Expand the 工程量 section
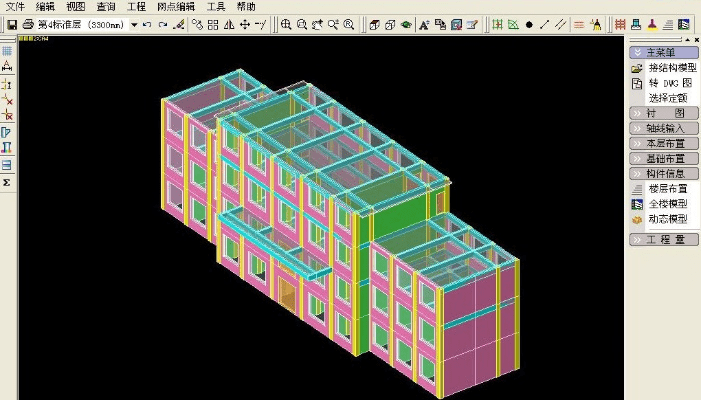Image resolution: width=701 pixels, height=400 pixels. (663, 240)
